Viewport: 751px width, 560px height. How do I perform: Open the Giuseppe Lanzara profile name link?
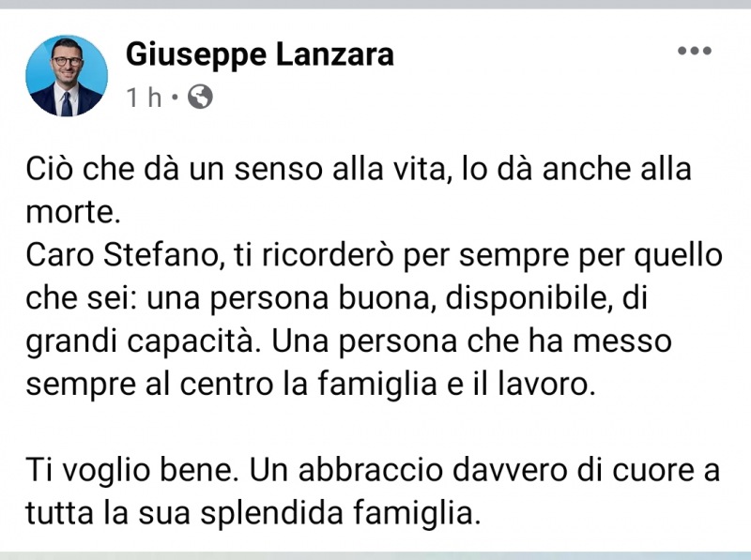click(259, 55)
